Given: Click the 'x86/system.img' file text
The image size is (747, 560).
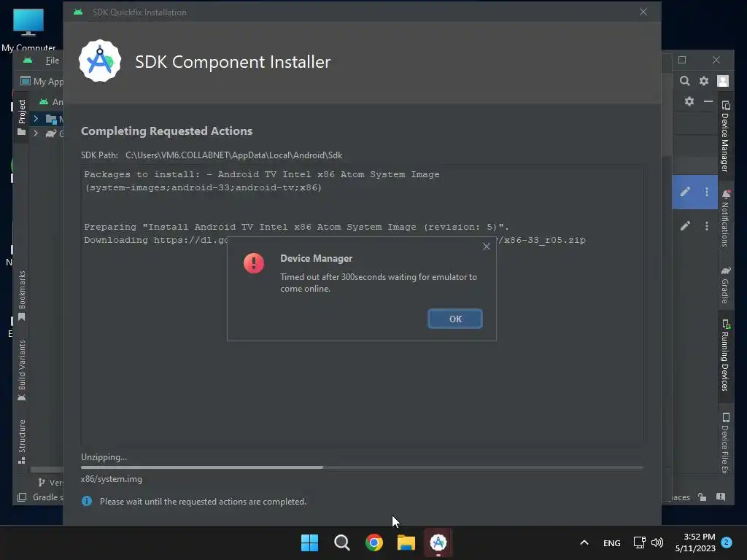Looking at the screenshot, I should (x=112, y=479).
